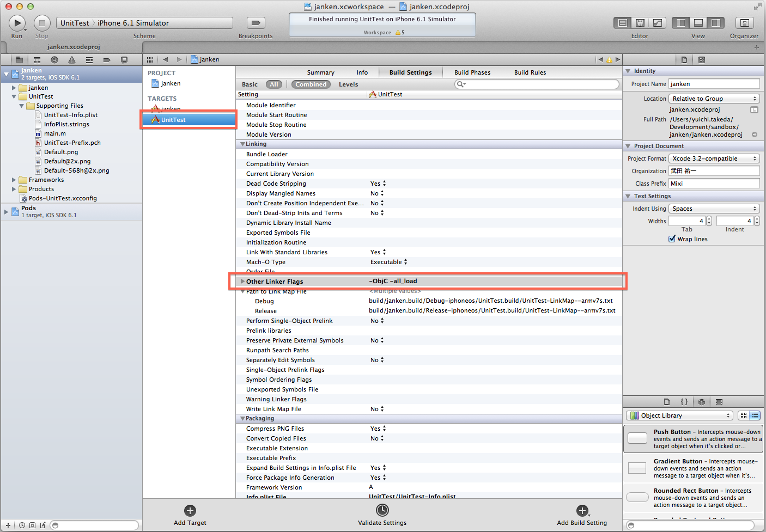Open the Object Library popup menu
Screen dimensions: 766x532
(679, 415)
